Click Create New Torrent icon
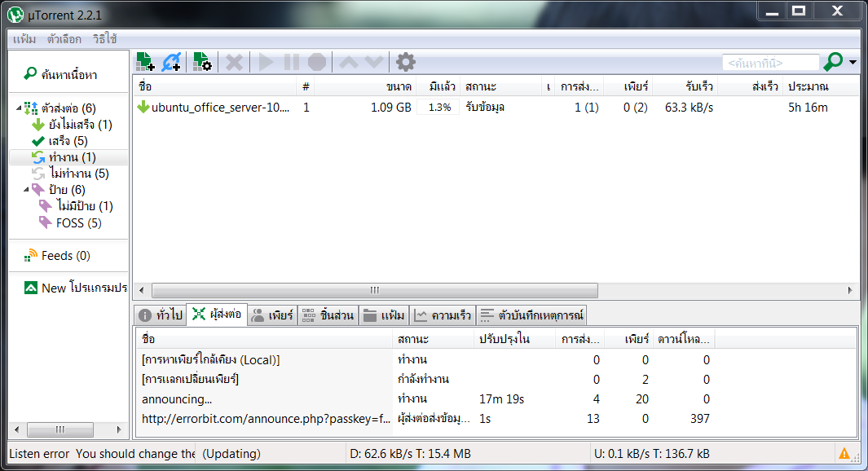 pyautogui.click(x=202, y=62)
